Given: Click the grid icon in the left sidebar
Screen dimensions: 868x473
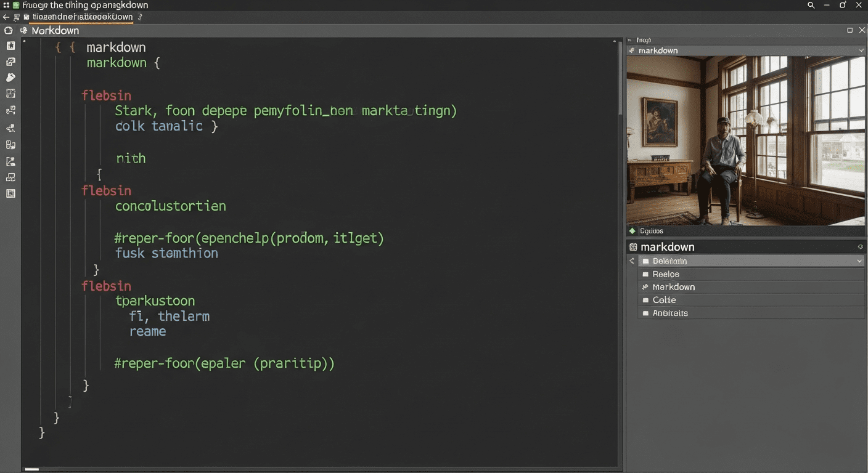Looking at the screenshot, I should pos(10,94).
